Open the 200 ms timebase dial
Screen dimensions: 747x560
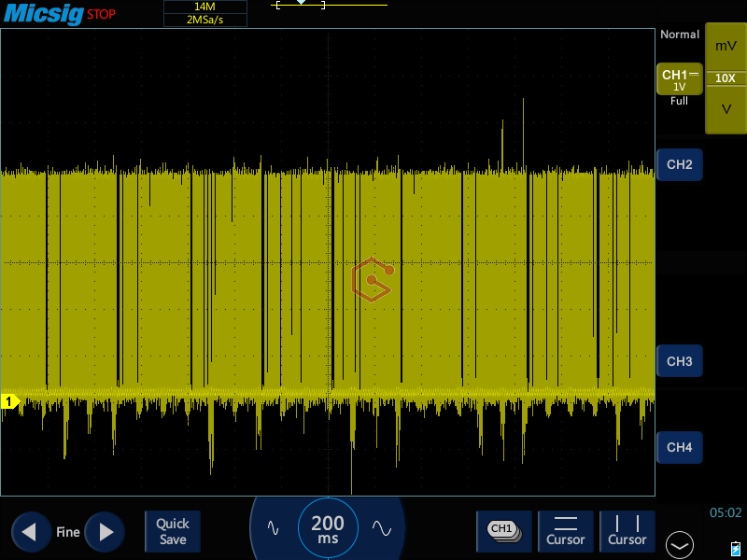[x=328, y=528]
